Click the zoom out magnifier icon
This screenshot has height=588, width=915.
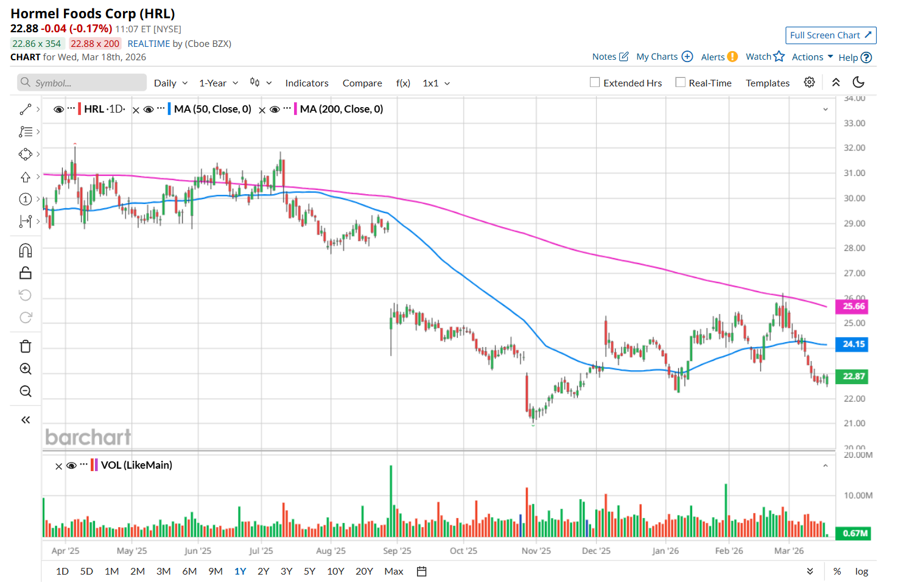coord(26,391)
